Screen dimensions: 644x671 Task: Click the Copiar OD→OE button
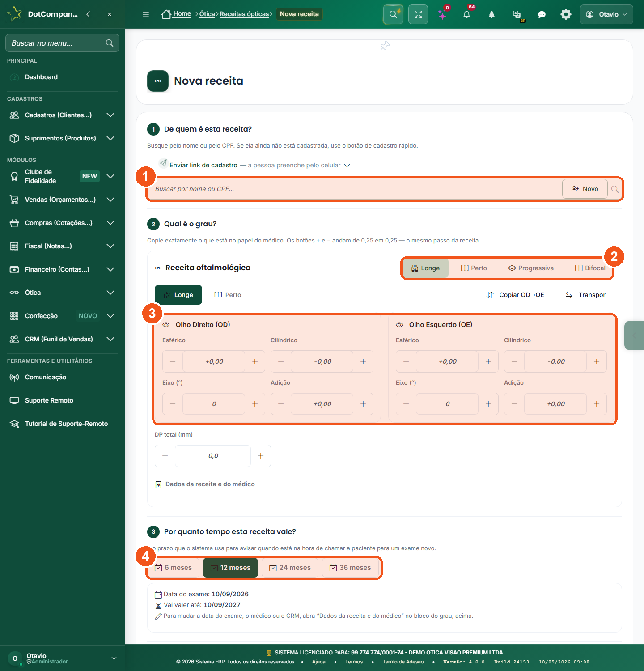(x=515, y=295)
